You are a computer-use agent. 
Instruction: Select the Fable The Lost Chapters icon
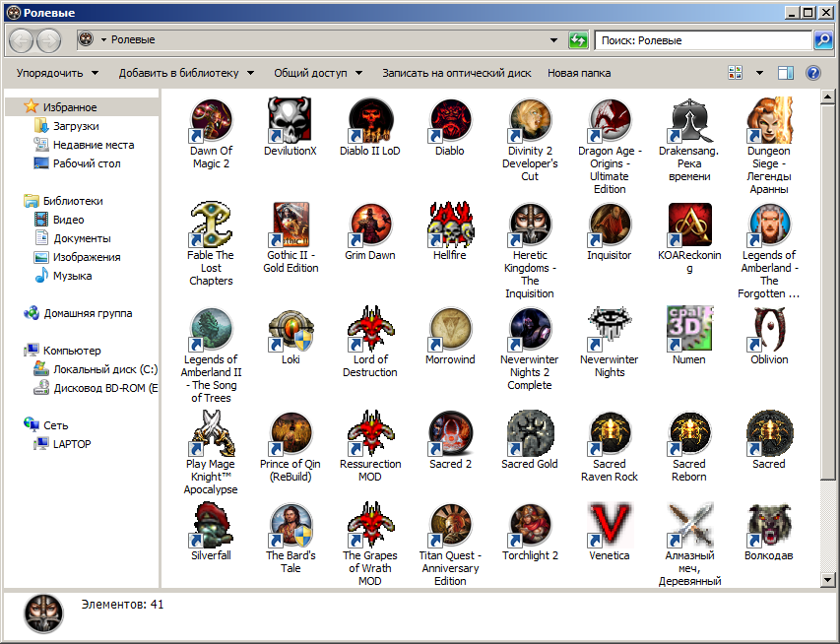[x=211, y=224]
